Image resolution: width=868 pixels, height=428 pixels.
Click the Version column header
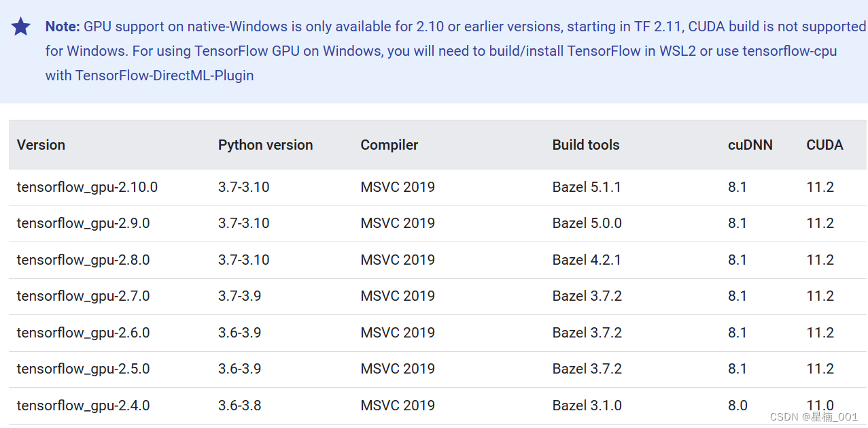(x=41, y=145)
